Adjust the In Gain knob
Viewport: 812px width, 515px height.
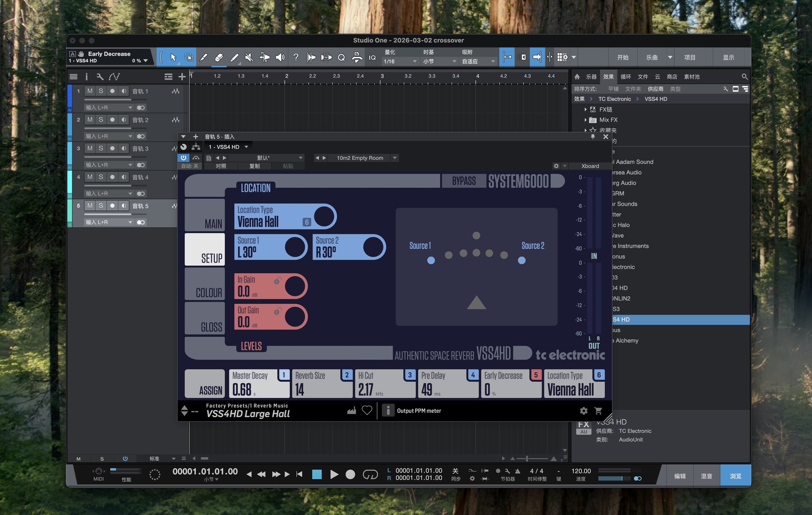pyautogui.click(x=295, y=286)
